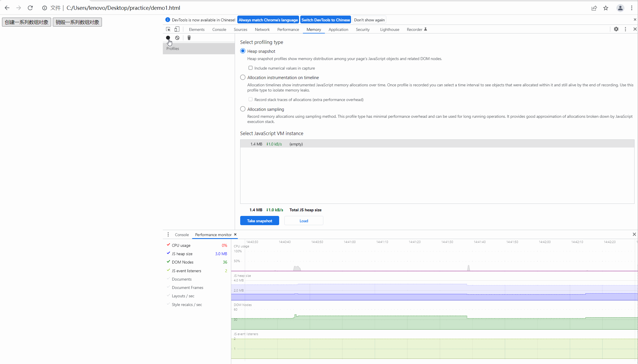Click the CPU usage chart area
The image size is (638, 364).
pos(434,258)
